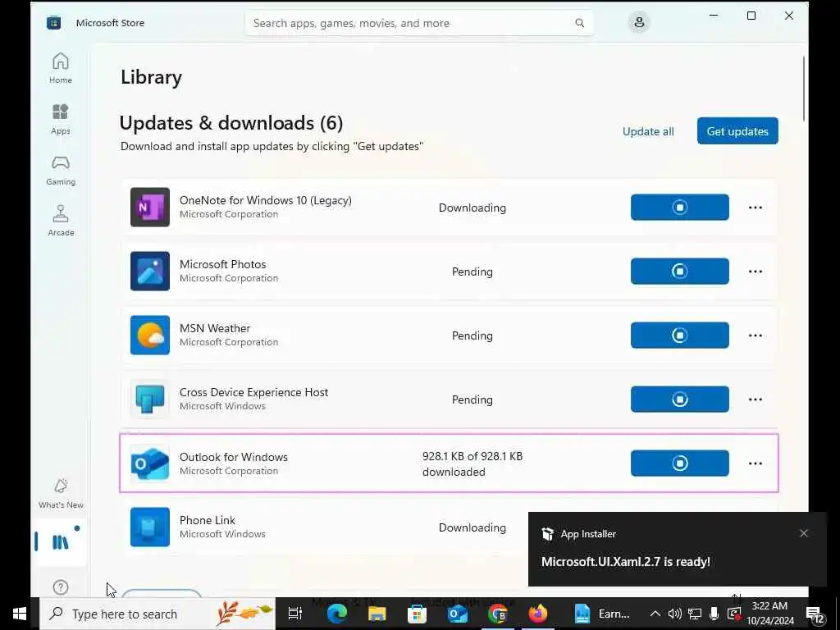The image size is (840, 630).
Task: Click the Microsoft Photos app icon
Action: pyautogui.click(x=150, y=271)
